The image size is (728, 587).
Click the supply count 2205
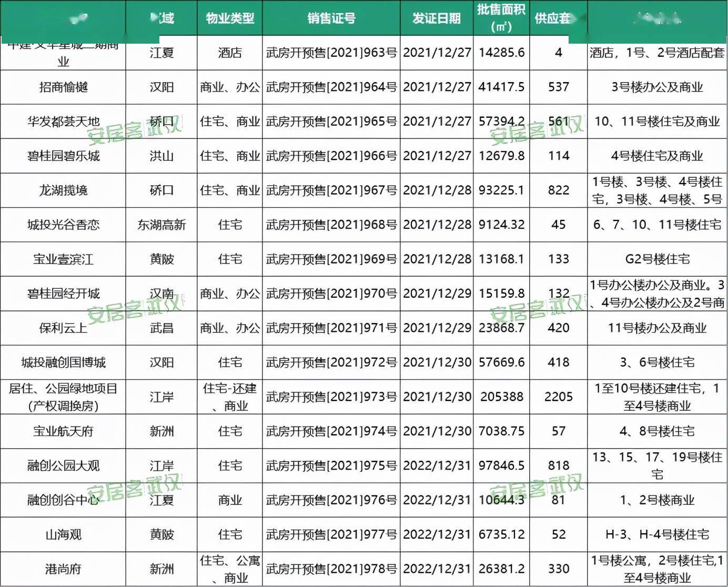click(558, 397)
